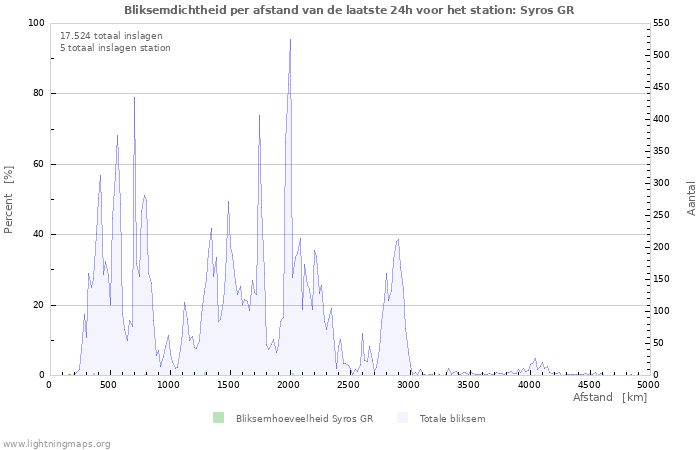Click the lavender Totale bliksem legend swatch

[x=402, y=418]
